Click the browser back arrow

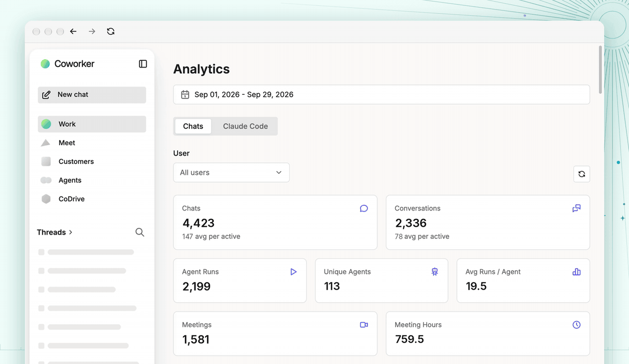[x=73, y=31]
